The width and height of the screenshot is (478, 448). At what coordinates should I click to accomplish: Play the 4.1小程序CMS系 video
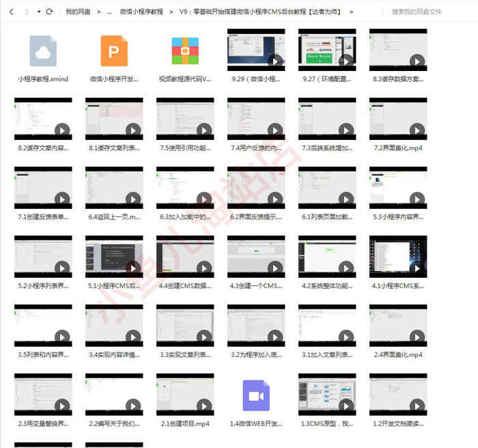[x=417, y=268]
